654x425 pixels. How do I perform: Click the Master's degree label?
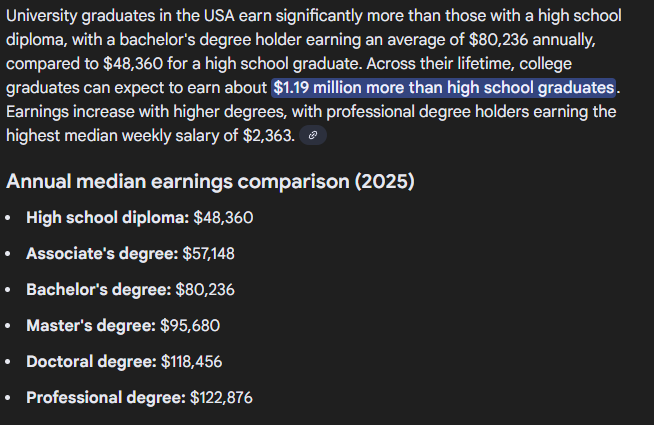tap(91, 326)
